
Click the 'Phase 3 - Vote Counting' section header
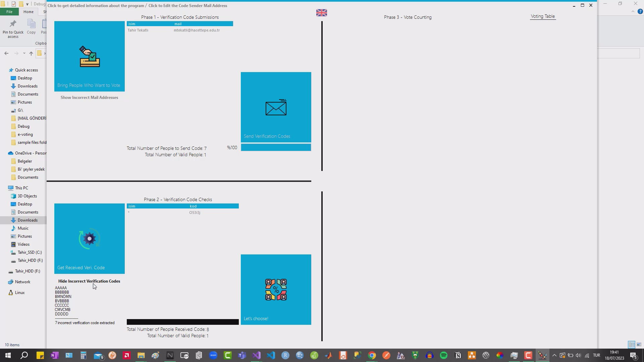click(x=408, y=17)
